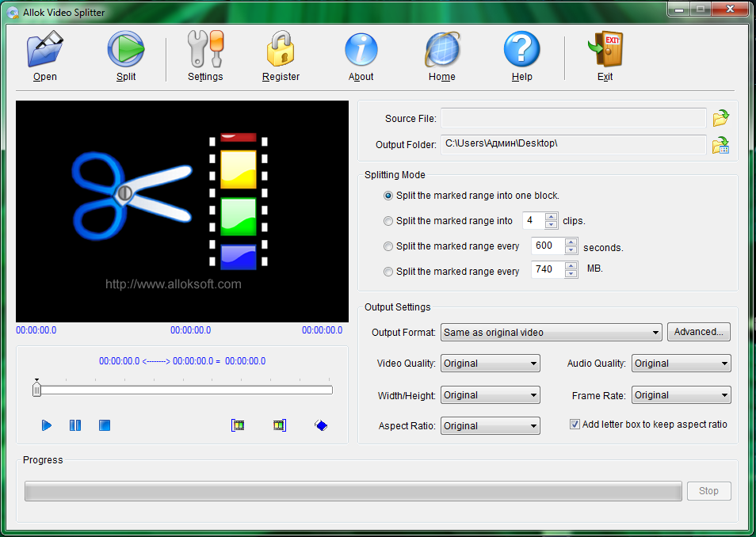
Task: Choose output folder using browse icon
Action: tap(720, 145)
